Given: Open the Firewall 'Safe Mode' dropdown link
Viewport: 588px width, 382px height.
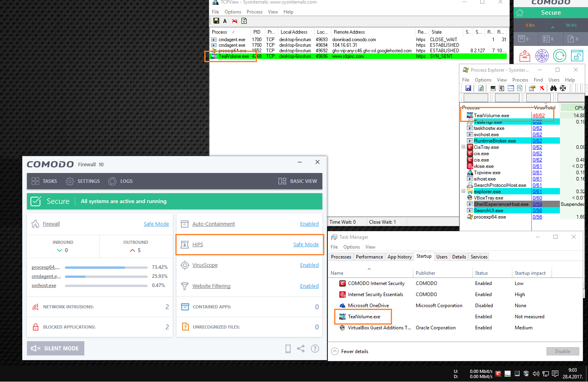Looking at the screenshot, I should point(156,224).
